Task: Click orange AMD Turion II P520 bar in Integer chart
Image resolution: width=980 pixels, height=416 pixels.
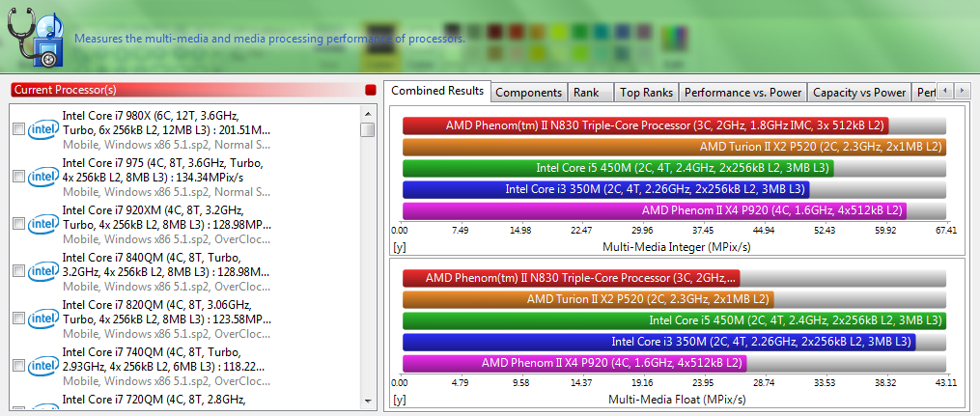Action: click(675, 147)
